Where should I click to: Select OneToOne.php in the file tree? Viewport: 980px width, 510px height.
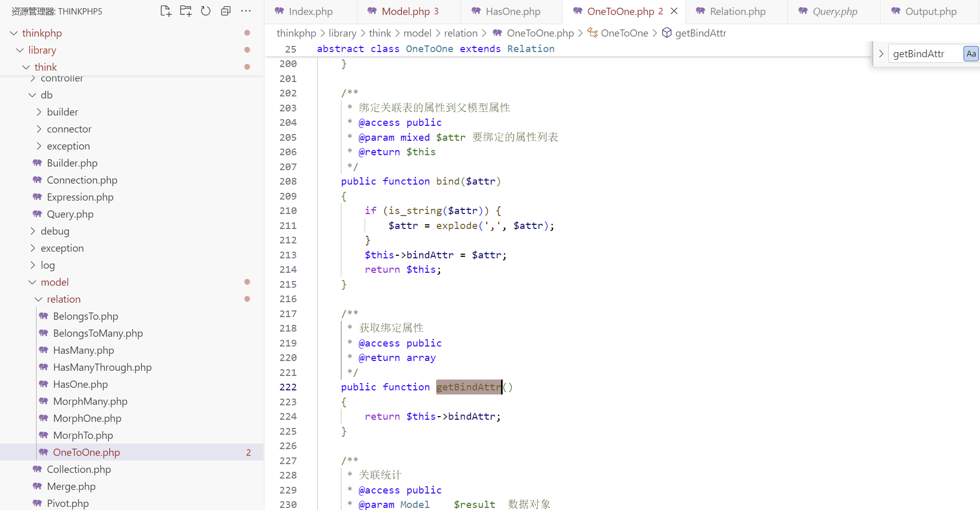(131, 452)
